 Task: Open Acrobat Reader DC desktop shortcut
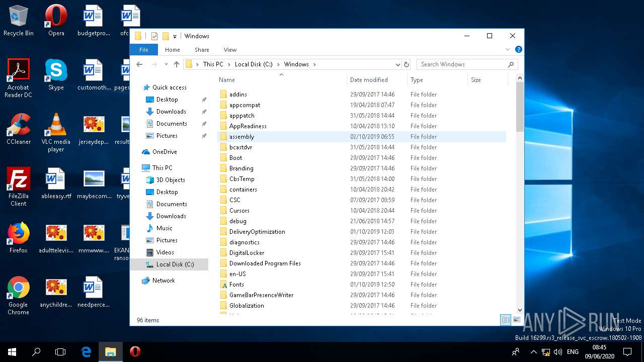(x=19, y=78)
